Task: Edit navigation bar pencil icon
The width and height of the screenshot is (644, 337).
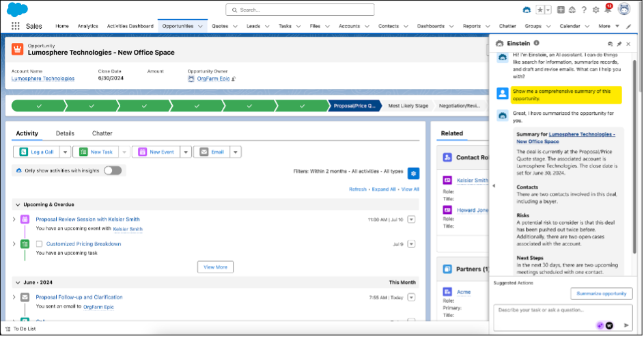Action: [628, 26]
